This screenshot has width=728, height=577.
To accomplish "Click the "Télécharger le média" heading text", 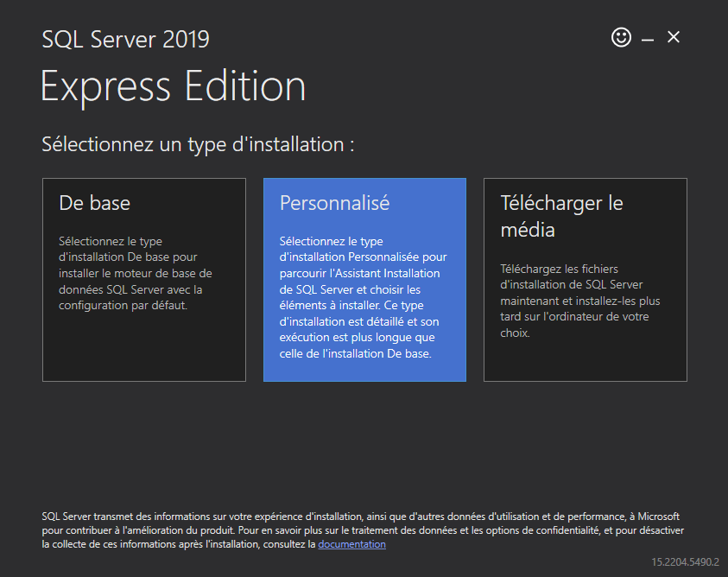I will click(561, 216).
